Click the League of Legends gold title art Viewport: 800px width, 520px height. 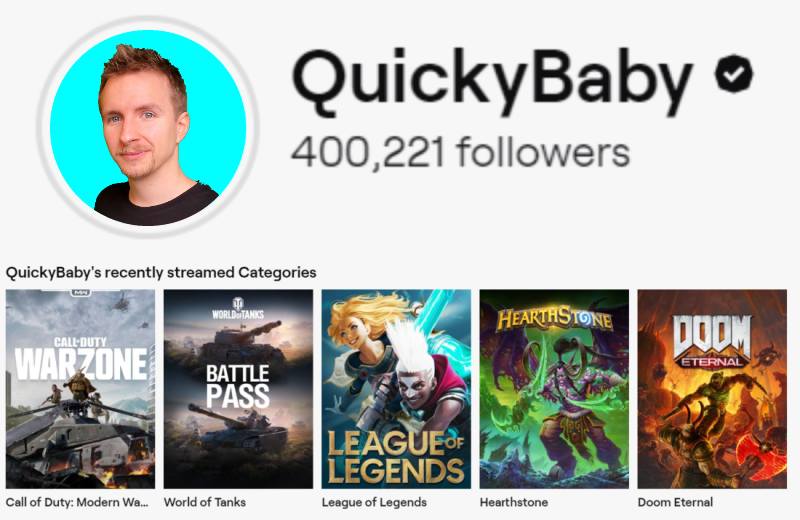pyautogui.click(x=396, y=457)
